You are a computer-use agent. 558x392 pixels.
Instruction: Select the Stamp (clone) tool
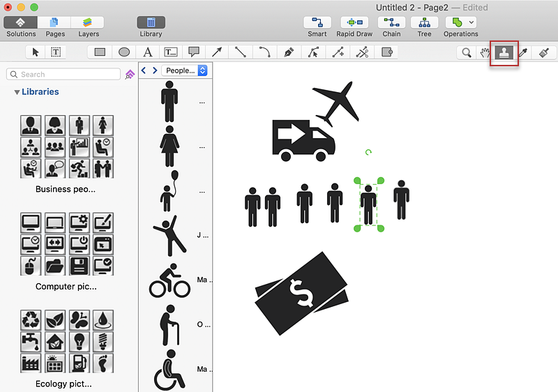tap(504, 52)
